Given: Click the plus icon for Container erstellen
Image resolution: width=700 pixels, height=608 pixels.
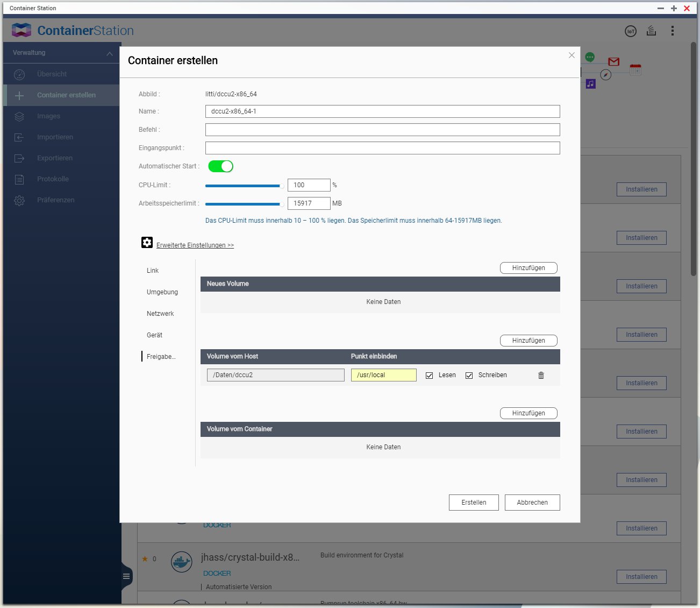Looking at the screenshot, I should pos(19,95).
